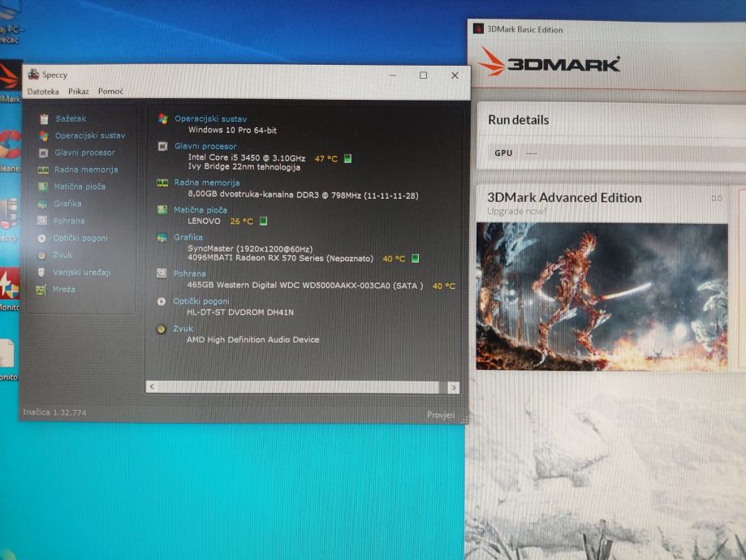746x560 pixels.
Task: Click the 3DMark Basic Edition title icon
Action: tap(478, 28)
